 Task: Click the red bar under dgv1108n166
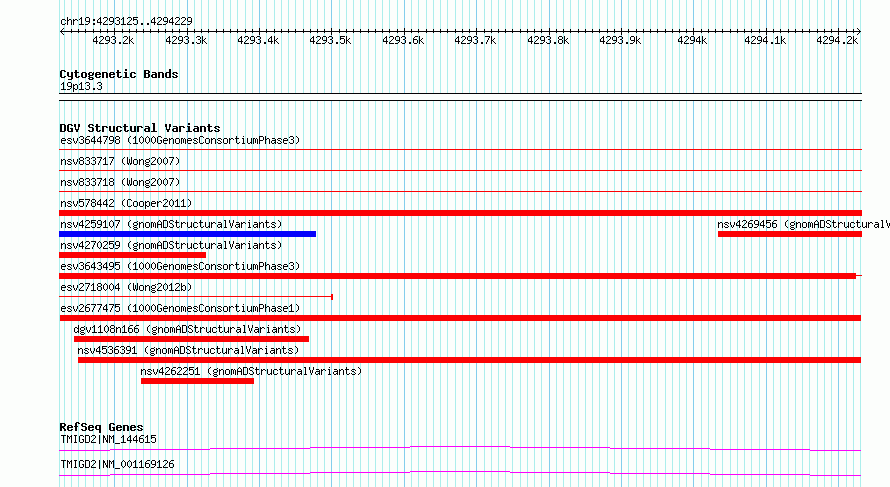pyautogui.click(x=191, y=339)
